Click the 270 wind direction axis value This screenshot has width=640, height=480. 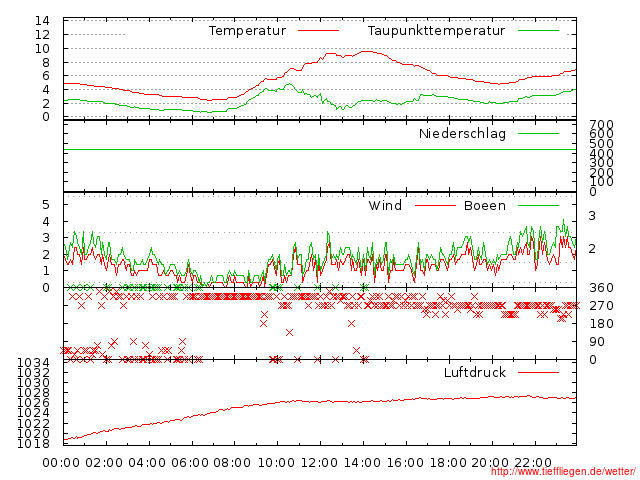(601, 306)
